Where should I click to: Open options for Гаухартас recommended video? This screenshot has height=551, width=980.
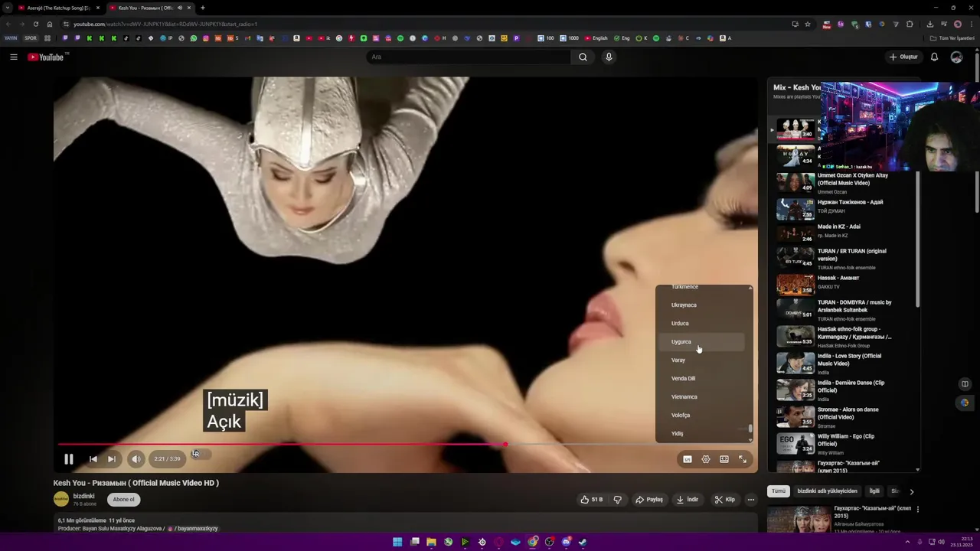(918, 509)
